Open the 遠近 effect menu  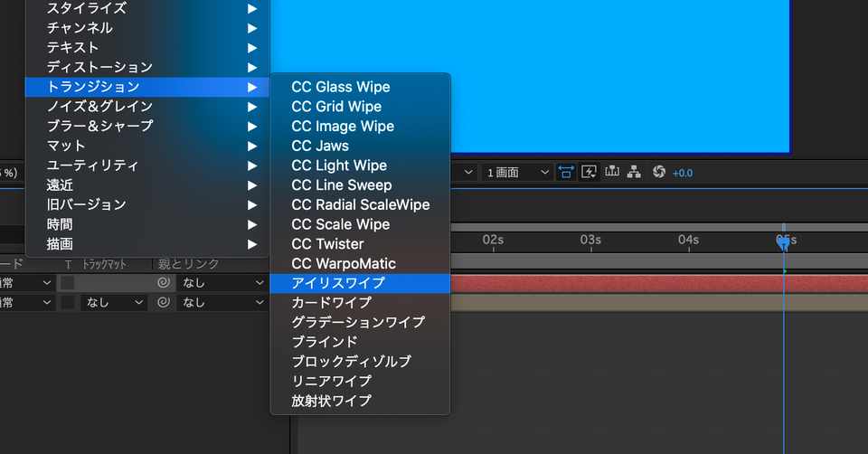pyautogui.click(x=147, y=184)
